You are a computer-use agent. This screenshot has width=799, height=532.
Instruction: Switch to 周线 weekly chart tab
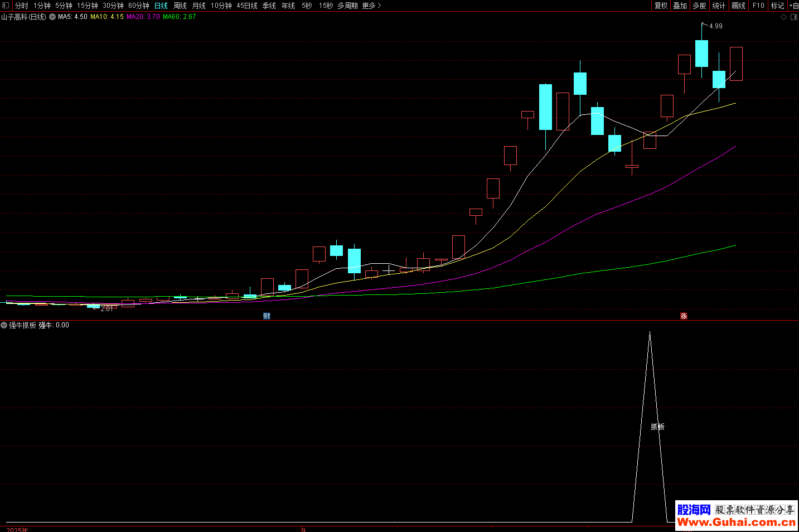tap(180, 6)
